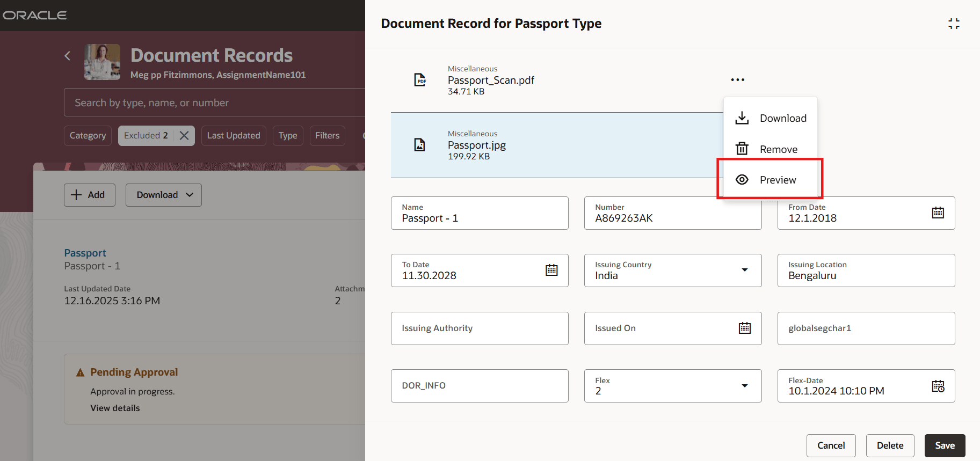Clear the Excluded 2 filter with X
Screen dimensions: 980x461
(184, 135)
